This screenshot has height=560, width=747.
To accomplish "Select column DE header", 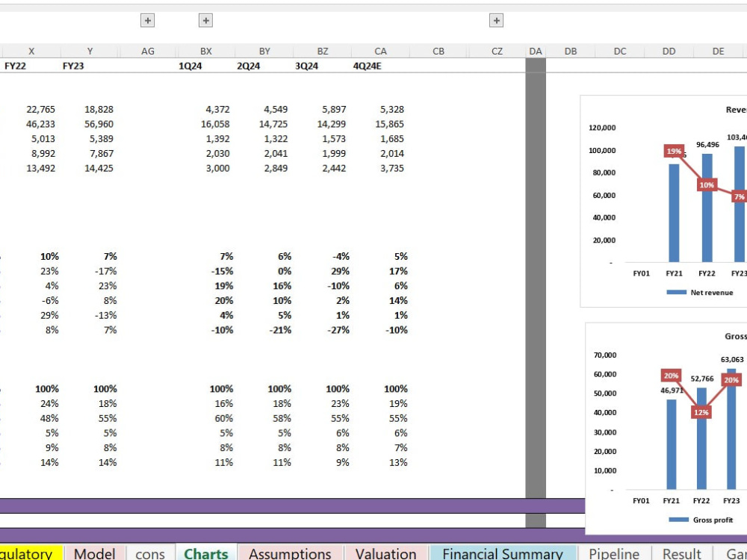I will (x=718, y=51).
